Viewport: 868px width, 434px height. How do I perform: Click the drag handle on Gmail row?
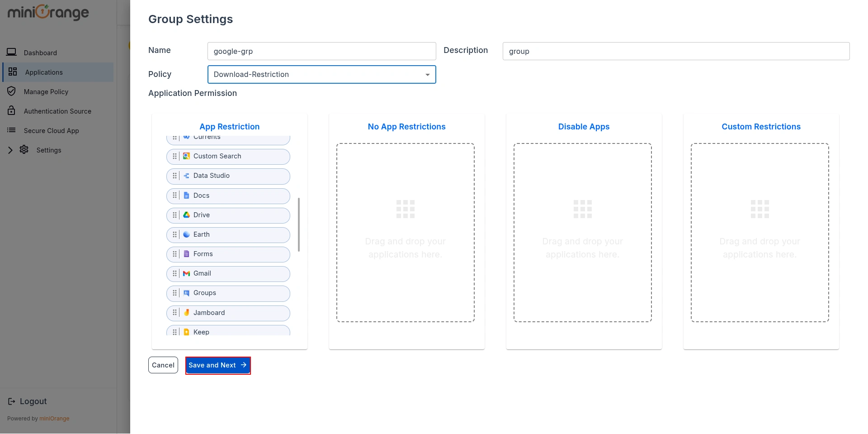[175, 273]
